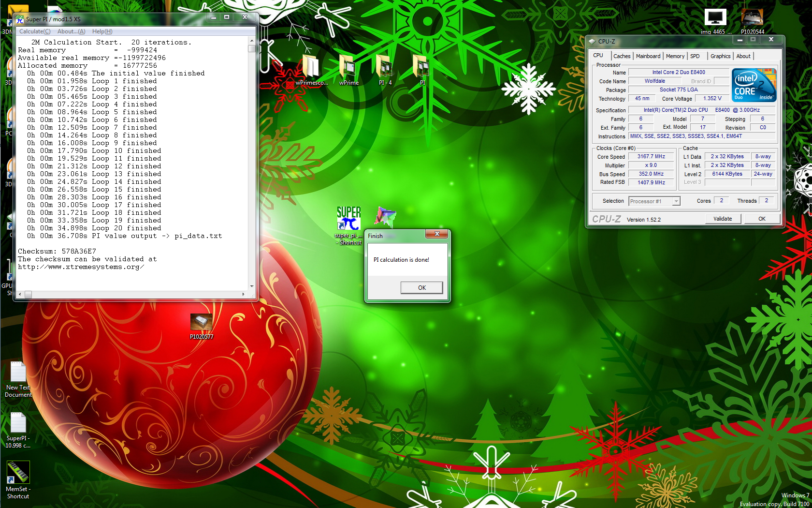The height and width of the screenshot is (508, 812).
Task: Click the OK button in CPU-Z
Action: (x=762, y=219)
